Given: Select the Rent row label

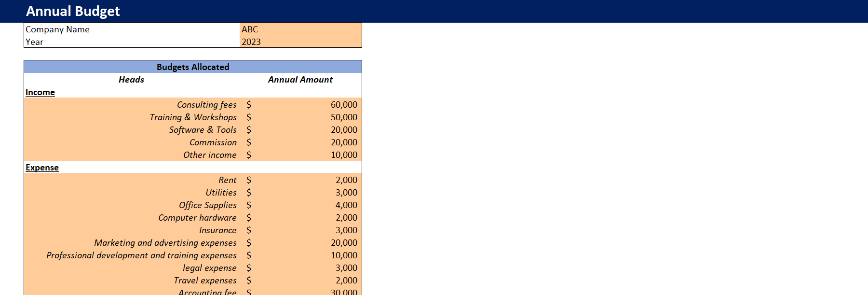Looking at the screenshot, I should click(228, 180).
